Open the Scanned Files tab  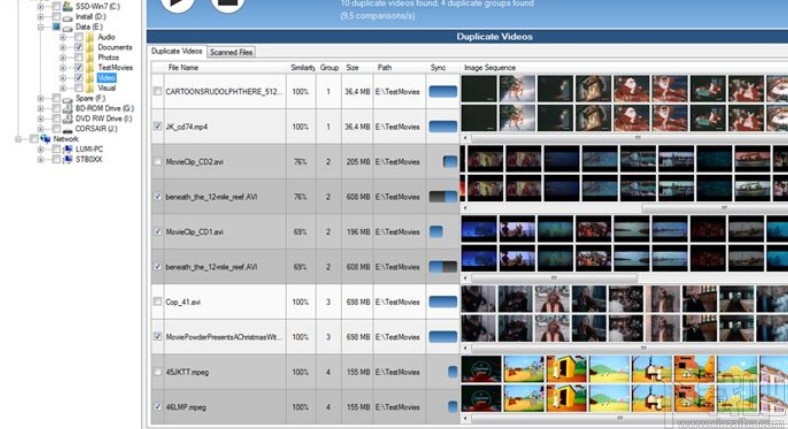click(x=231, y=52)
